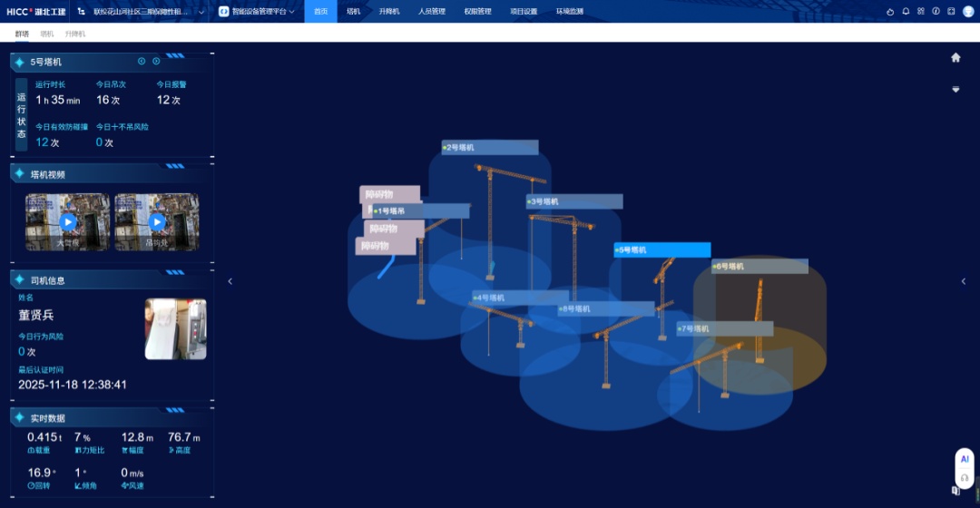Switch to the 升降机 sub-tab

75,34
